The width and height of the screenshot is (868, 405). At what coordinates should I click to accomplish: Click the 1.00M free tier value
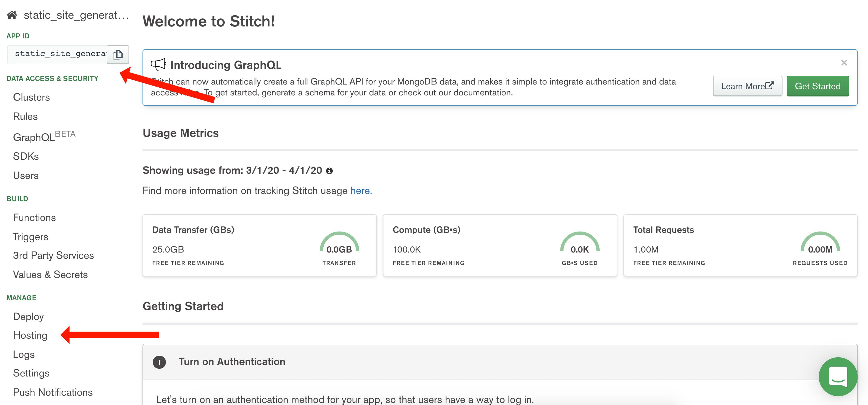tap(646, 249)
